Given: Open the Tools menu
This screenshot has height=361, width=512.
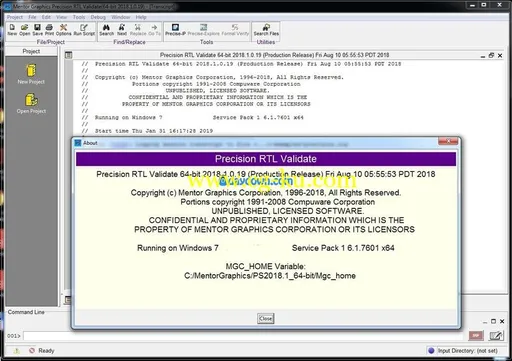Looking at the screenshot, I should coord(79,17).
